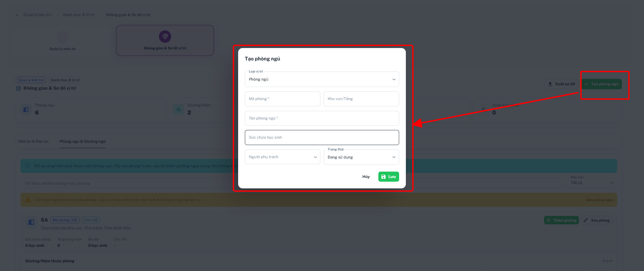Open the Loại vị trí dropdown
This screenshot has width=644, height=271.
click(x=322, y=79)
